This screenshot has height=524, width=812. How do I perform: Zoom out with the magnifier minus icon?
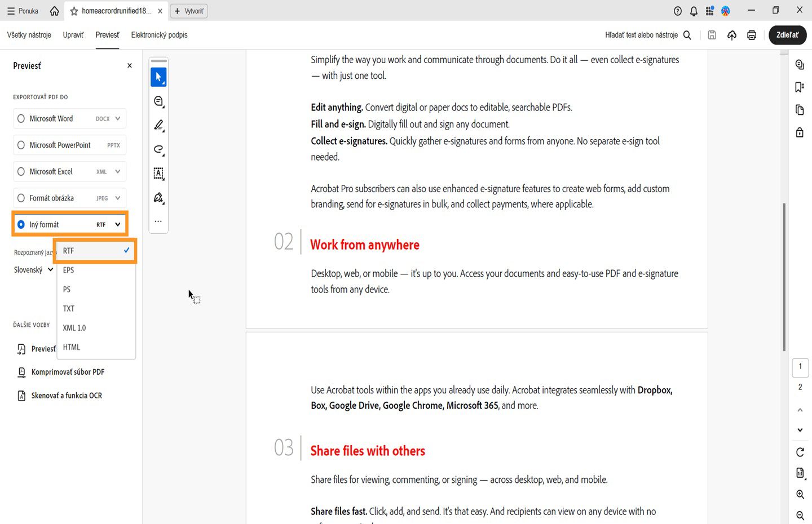coord(800,515)
